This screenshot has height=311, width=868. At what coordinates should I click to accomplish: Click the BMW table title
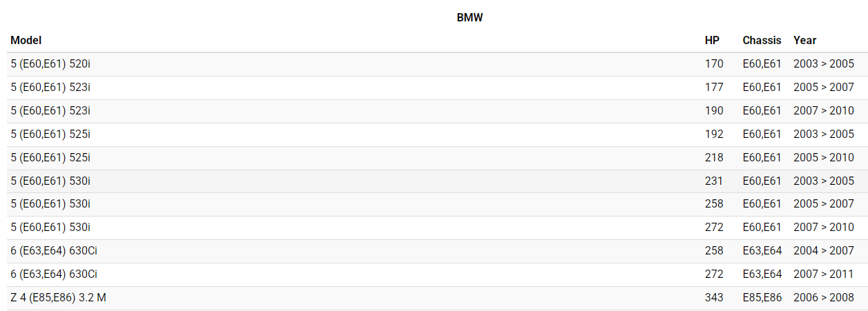(470, 18)
